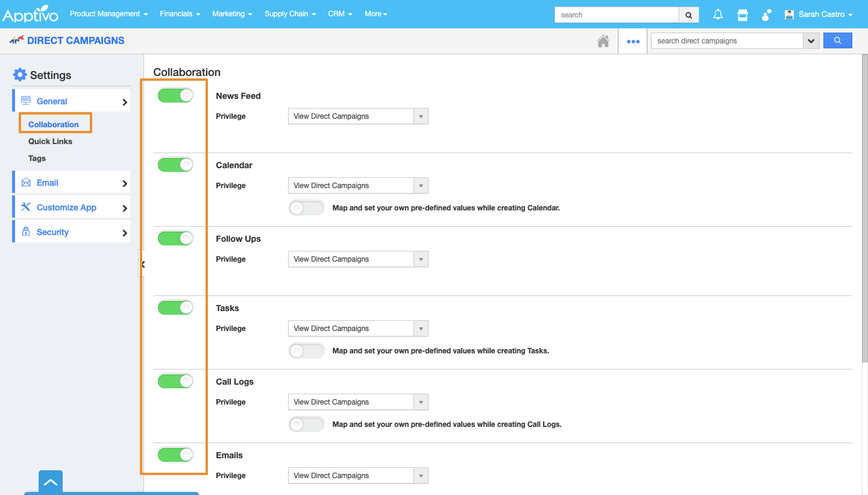
Task: Open the Financials menu
Action: (x=180, y=14)
